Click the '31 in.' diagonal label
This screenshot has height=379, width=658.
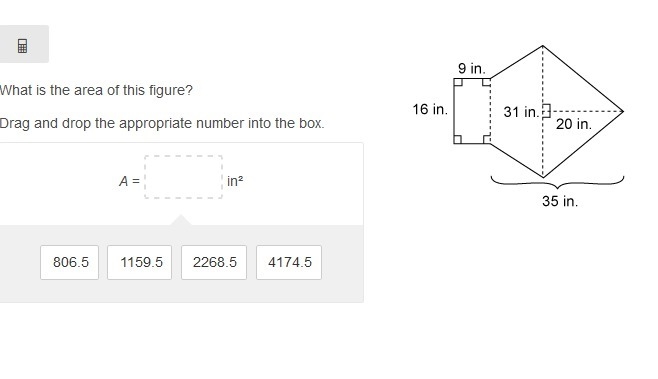click(x=521, y=112)
